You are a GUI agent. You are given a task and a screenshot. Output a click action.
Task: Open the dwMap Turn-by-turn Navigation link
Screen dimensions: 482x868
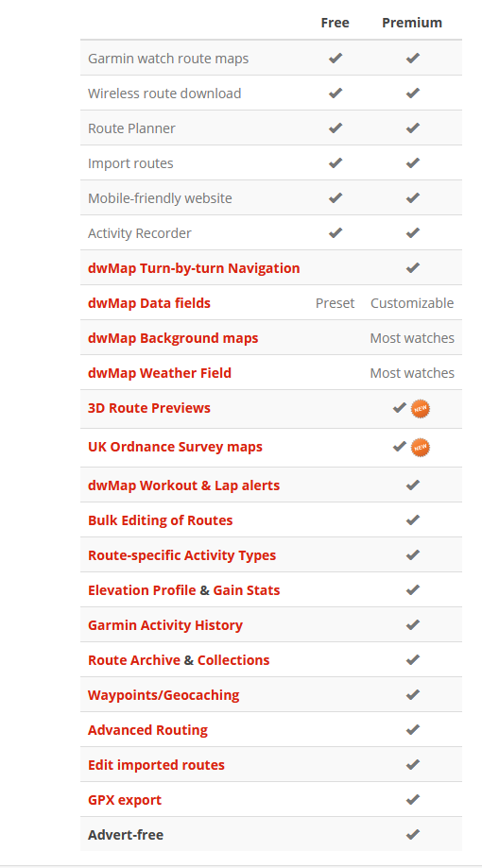point(194,268)
